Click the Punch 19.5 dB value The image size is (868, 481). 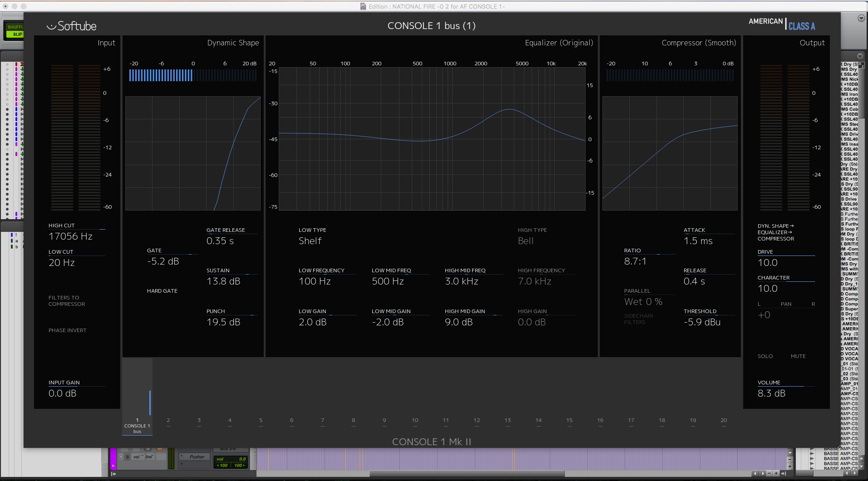(x=223, y=322)
